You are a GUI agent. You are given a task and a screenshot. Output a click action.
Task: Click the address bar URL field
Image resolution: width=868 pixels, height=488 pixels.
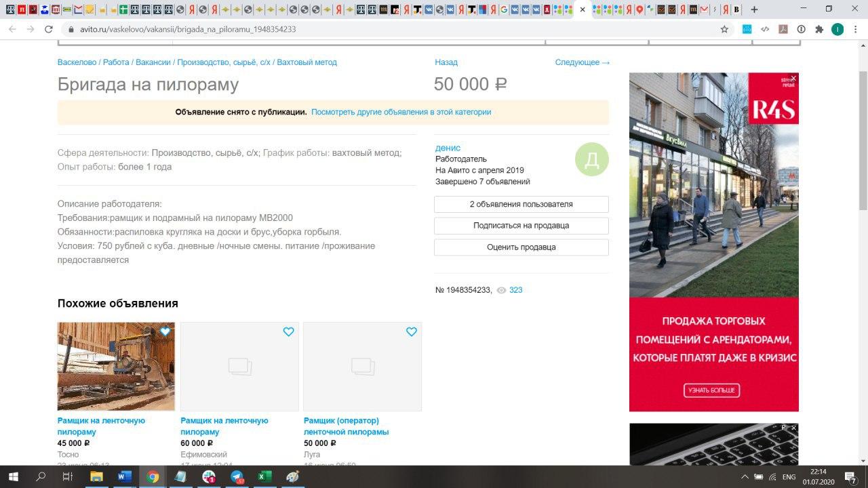point(339,29)
